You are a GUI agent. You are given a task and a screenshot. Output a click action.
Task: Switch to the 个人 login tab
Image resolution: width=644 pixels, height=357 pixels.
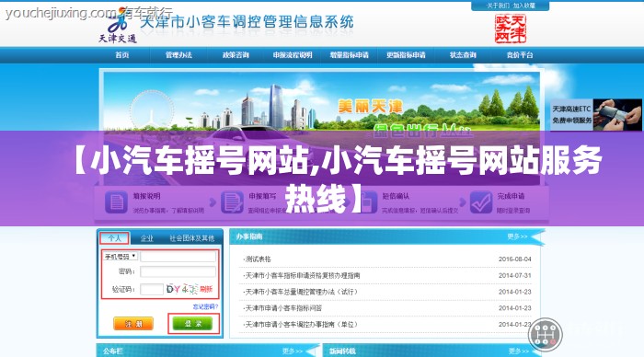pyautogui.click(x=115, y=238)
